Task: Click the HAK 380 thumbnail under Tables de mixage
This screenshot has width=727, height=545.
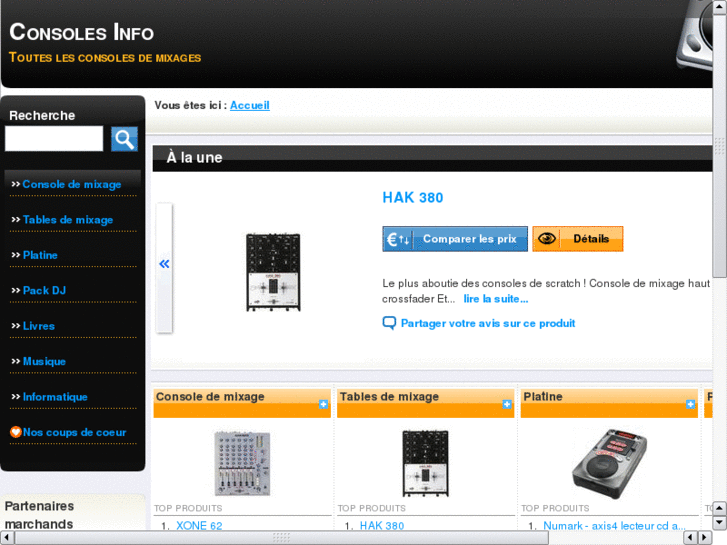Action: point(425,463)
